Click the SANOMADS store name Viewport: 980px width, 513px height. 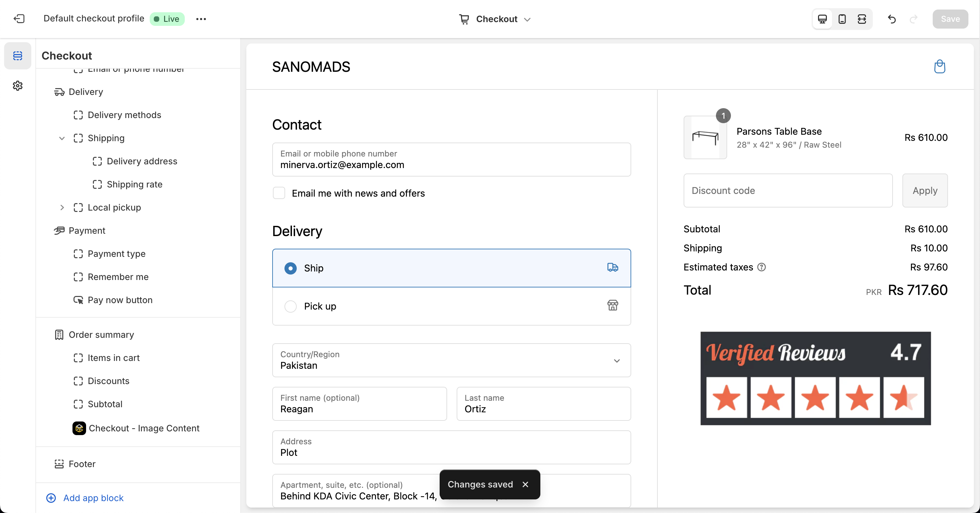tap(311, 67)
